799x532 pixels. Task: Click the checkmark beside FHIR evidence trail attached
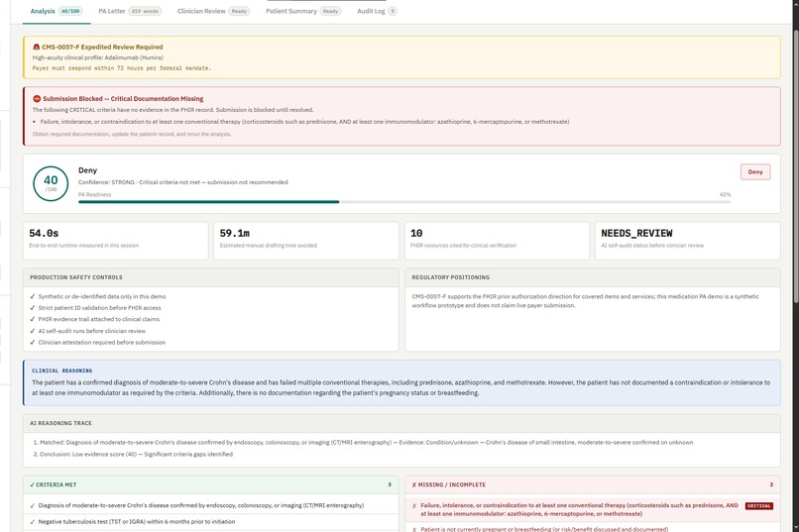(x=33, y=319)
